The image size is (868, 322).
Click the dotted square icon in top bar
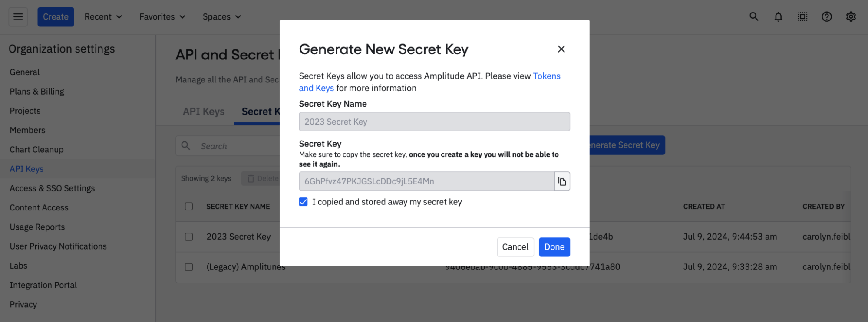802,17
